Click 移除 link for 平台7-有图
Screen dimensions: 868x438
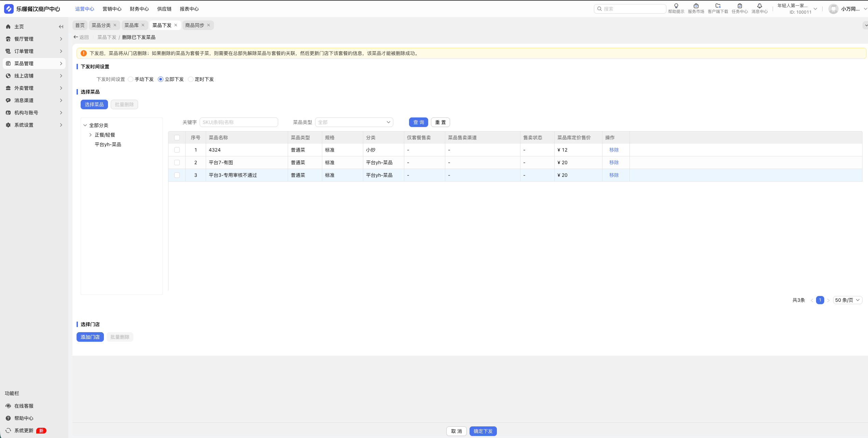tap(614, 163)
